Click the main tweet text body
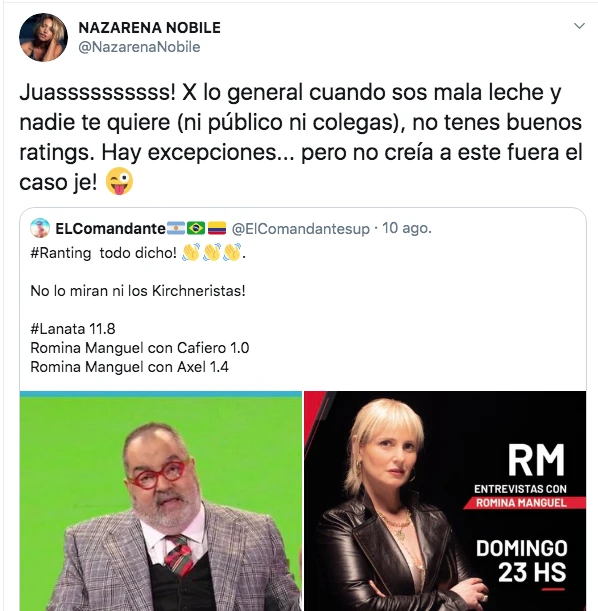The width and height of the screenshot is (598, 611). click(301, 137)
